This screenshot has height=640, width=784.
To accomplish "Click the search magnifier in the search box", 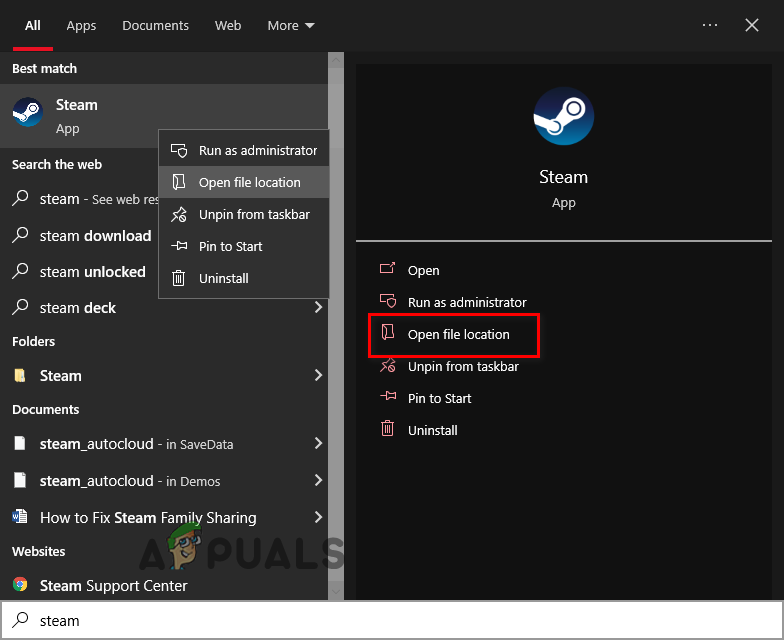I will tap(20, 620).
